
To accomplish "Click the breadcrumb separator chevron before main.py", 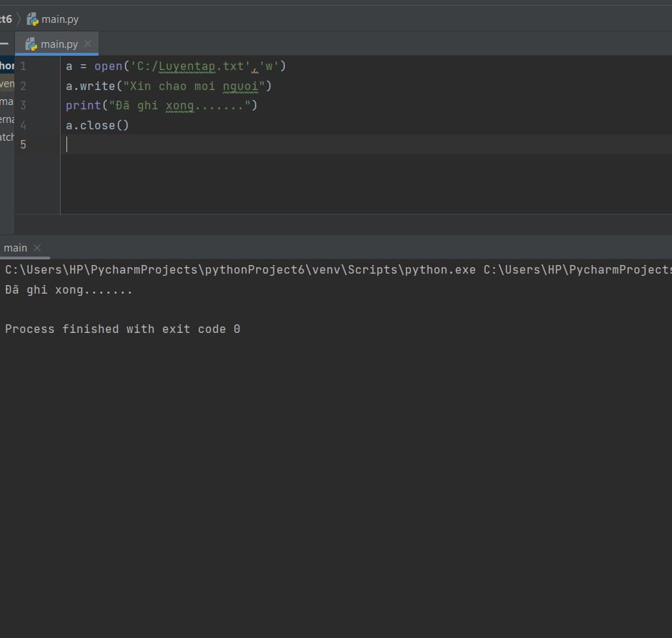I will coord(19,19).
